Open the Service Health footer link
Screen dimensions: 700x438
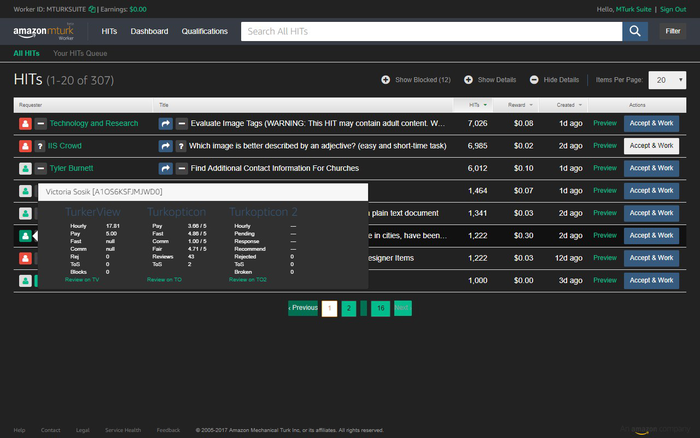[123, 430]
